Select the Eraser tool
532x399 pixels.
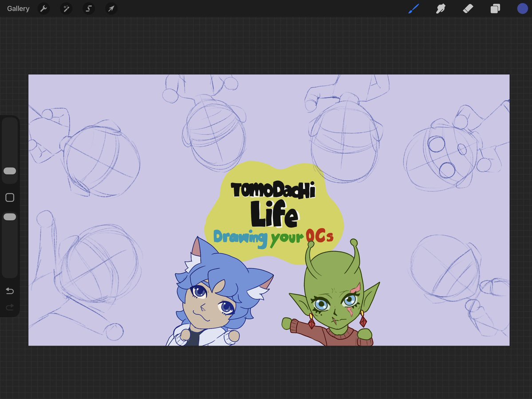[x=468, y=8]
